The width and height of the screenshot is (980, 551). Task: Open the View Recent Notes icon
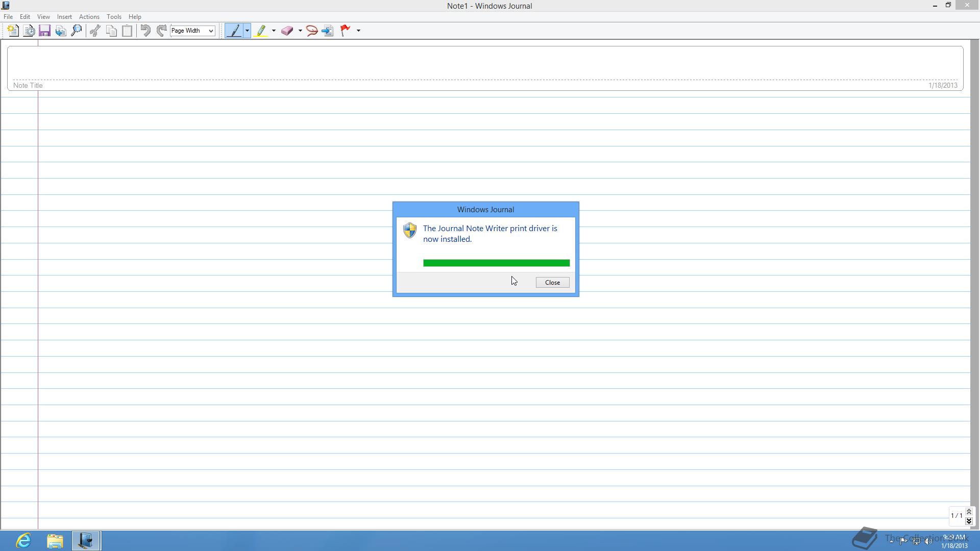[x=29, y=31]
